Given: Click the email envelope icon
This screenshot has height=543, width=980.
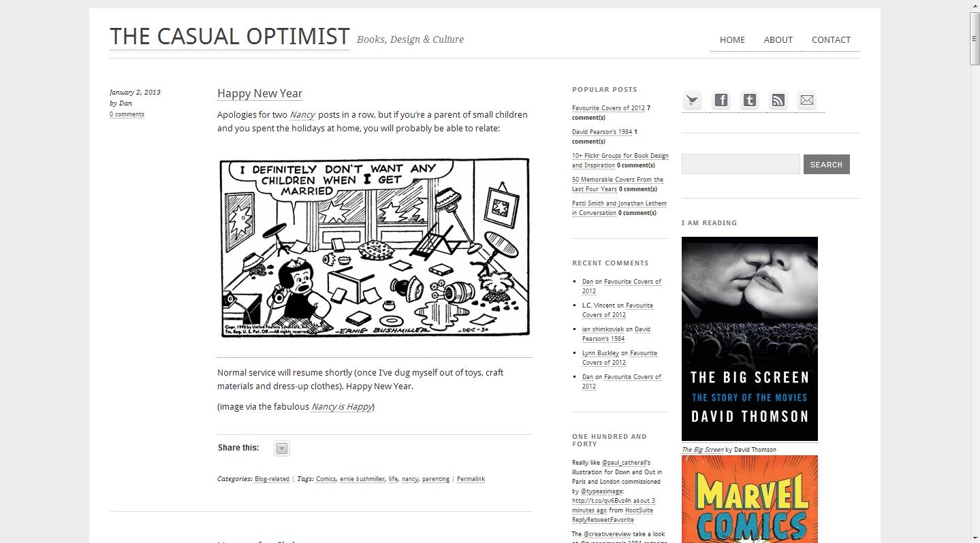Looking at the screenshot, I should click(x=807, y=101).
